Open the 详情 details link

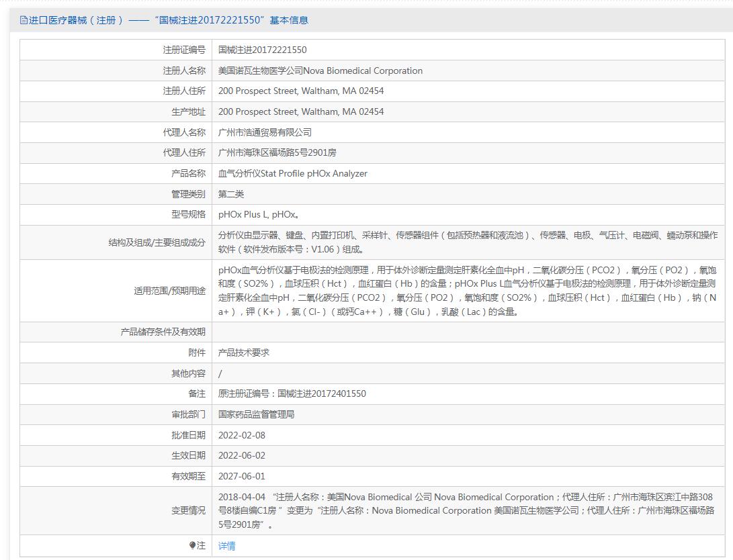pos(226,545)
